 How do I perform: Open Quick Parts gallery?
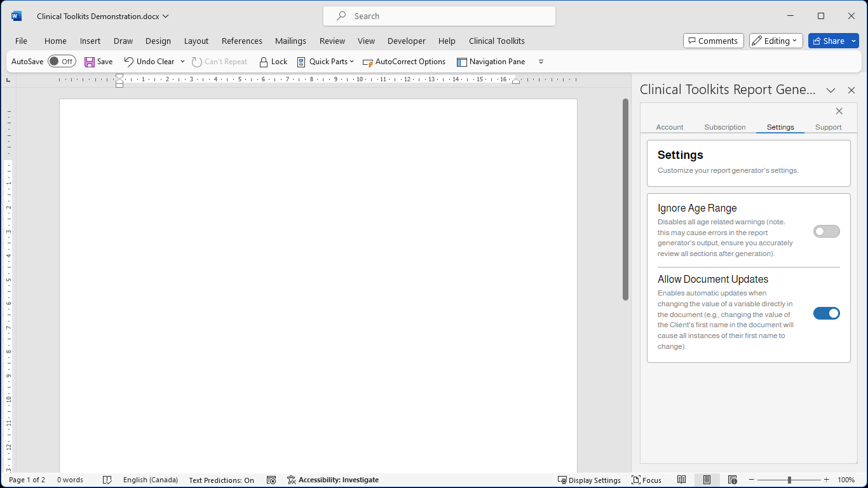[x=325, y=62]
